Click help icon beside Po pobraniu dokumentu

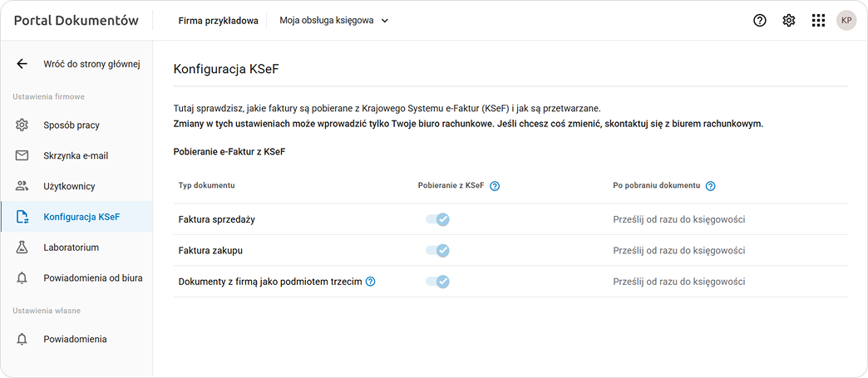tap(711, 186)
